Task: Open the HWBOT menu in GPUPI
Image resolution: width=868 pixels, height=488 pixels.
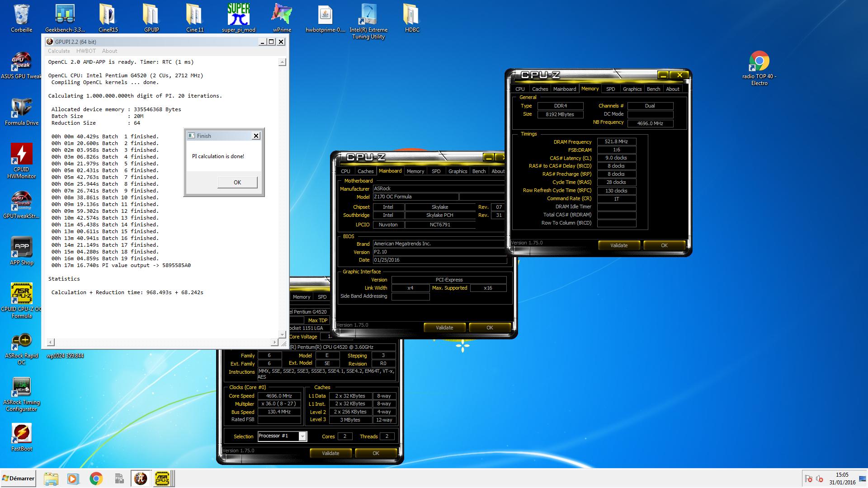Action: pyautogui.click(x=86, y=51)
